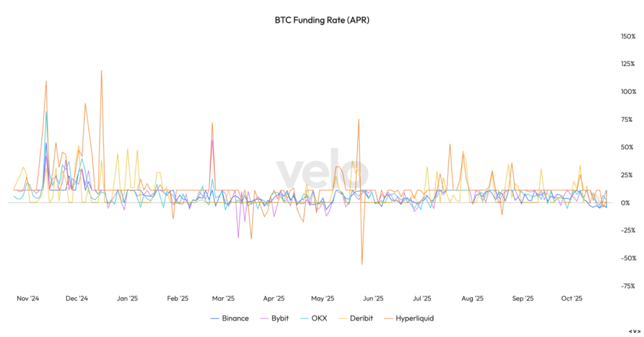Click the lowest Hyperliquid dip near -55%
Screen dimensions: 644x337
362,263
